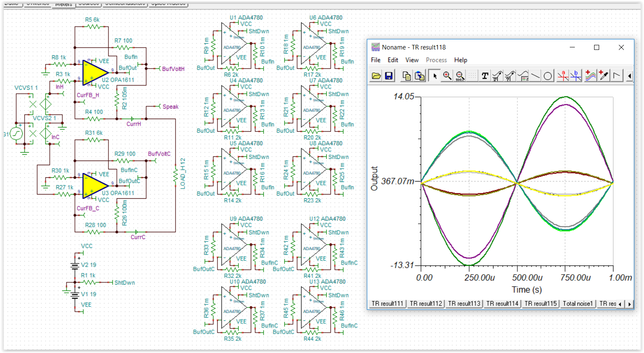Click the flag-shaped toolbar icon

tap(616, 76)
